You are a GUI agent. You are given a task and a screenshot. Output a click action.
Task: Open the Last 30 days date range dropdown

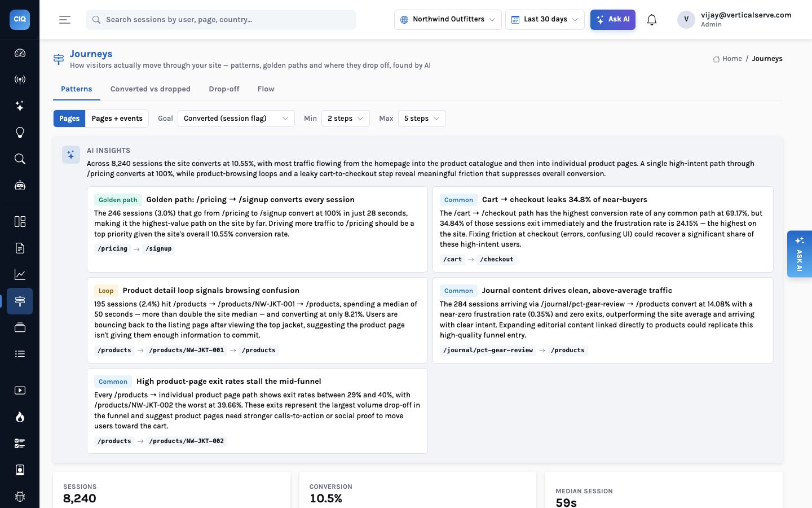pyautogui.click(x=545, y=20)
